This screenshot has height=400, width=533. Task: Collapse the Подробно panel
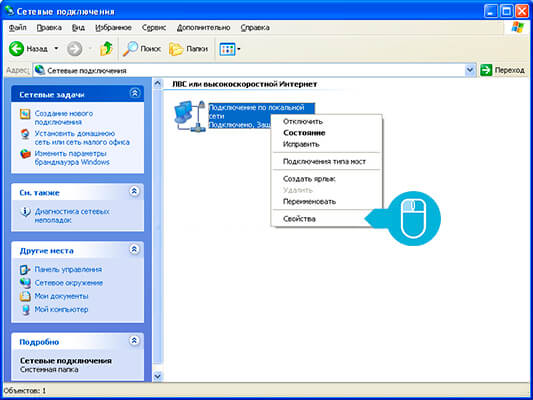click(134, 341)
